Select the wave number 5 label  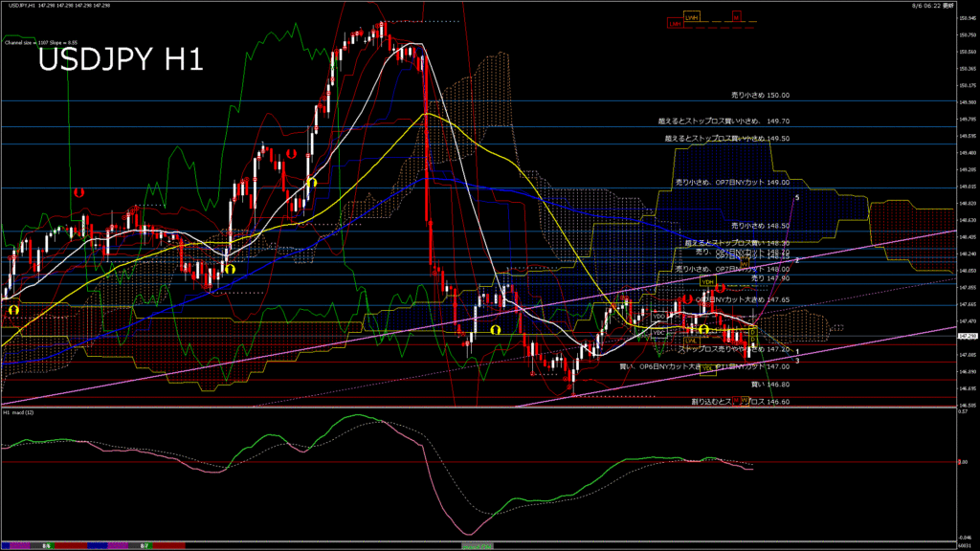797,197
